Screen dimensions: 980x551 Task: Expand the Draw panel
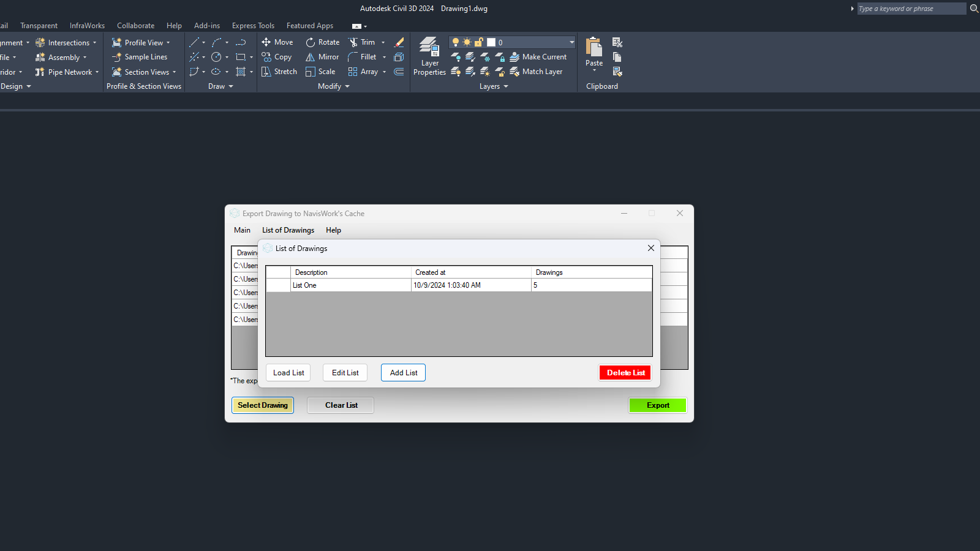pyautogui.click(x=221, y=86)
